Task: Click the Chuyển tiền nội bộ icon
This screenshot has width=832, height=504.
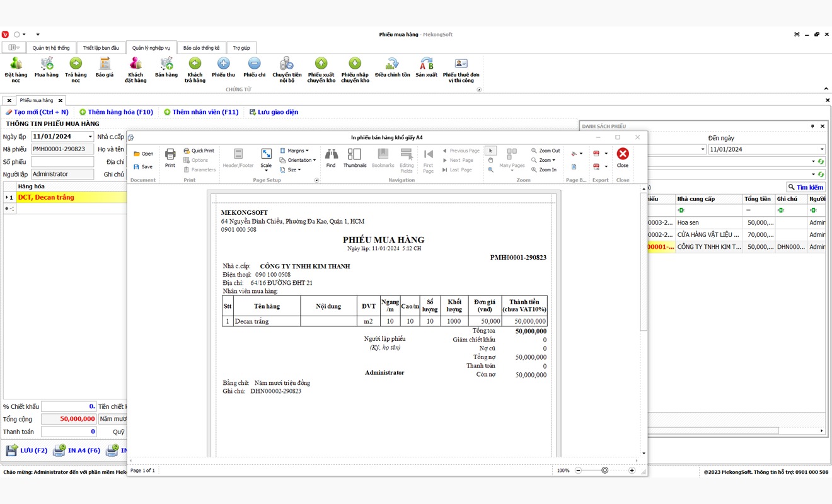Action: pos(287,68)
